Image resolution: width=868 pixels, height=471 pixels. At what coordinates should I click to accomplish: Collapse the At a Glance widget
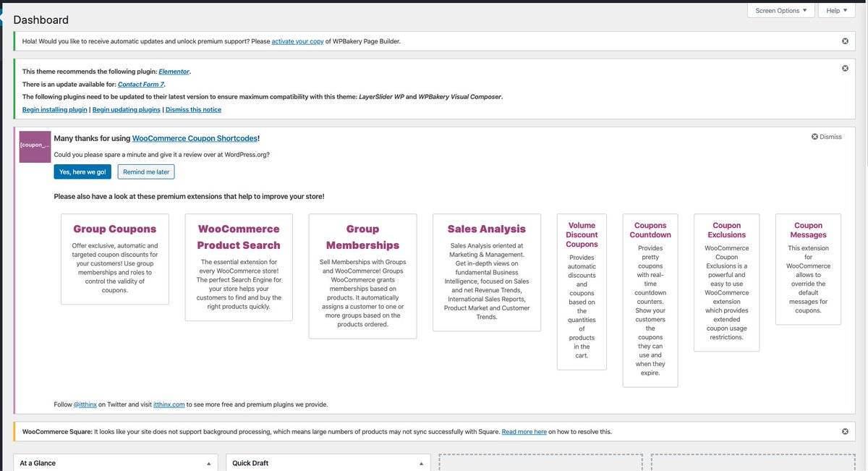tap(208, 463)
